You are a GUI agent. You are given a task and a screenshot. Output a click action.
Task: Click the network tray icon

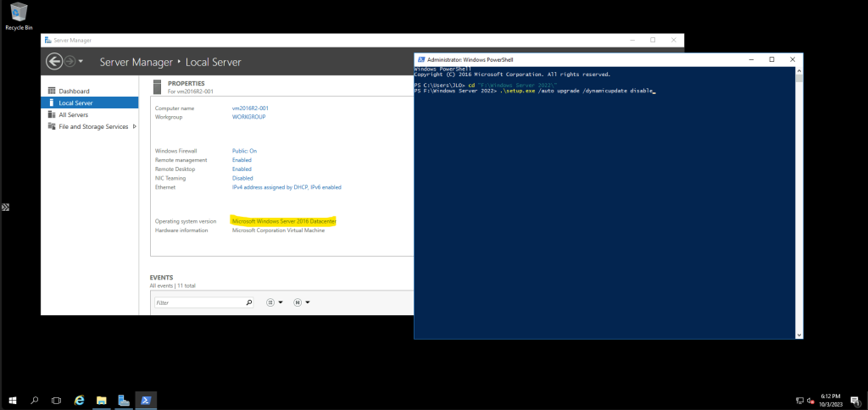(799, 401)
